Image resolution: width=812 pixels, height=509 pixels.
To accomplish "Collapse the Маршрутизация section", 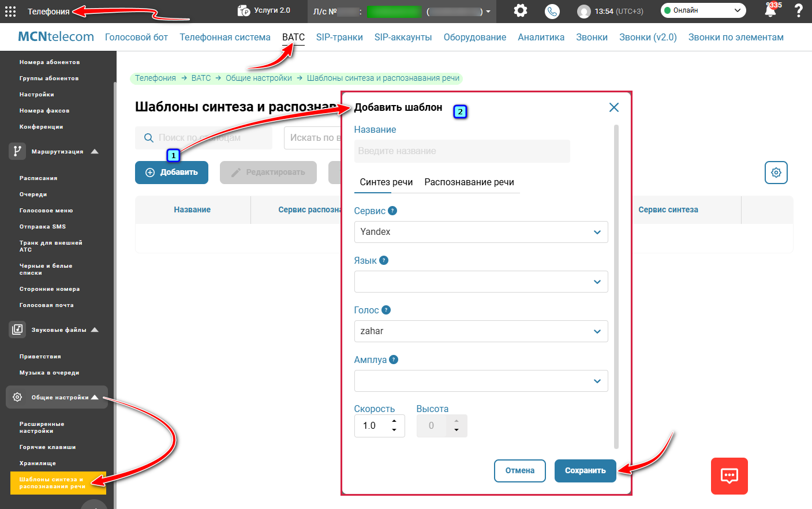I will point(95,151).
